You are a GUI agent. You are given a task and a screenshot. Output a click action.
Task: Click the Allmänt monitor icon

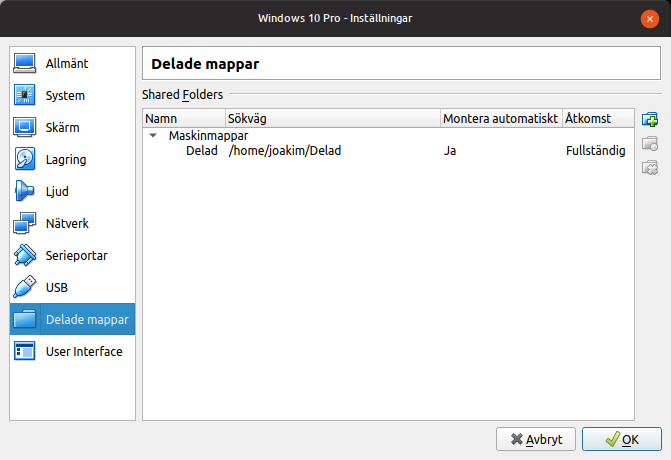tap(24, 63)
